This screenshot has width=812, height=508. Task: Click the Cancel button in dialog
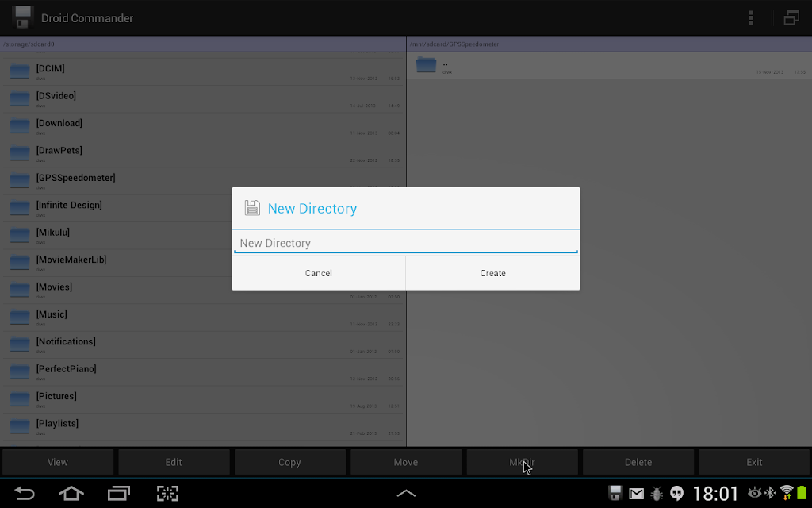(319, 273)
